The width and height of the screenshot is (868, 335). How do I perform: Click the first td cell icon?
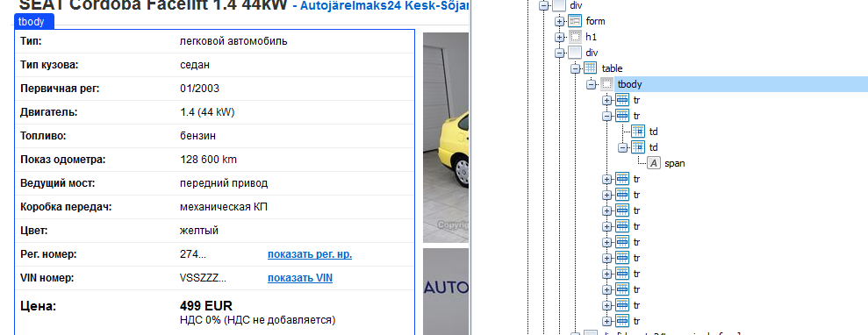pyautogui.click(x=638, y=132)
